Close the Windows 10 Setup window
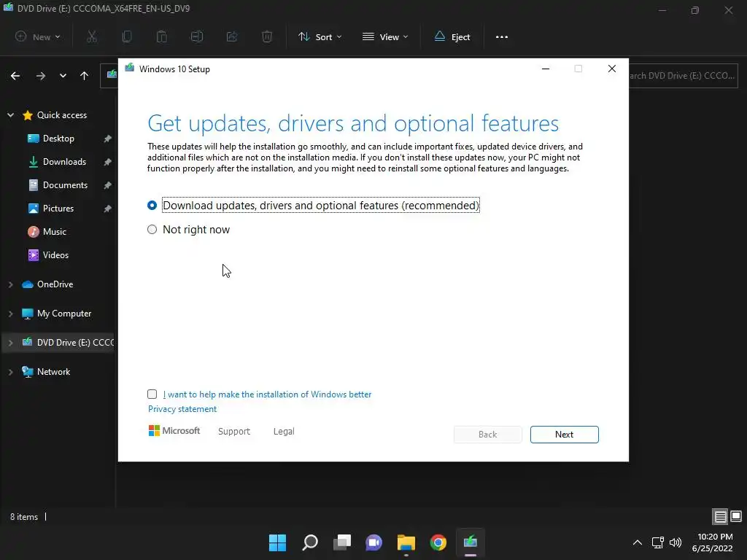The height and width of the screenshot is (560, 747). (x=612, y=69)
